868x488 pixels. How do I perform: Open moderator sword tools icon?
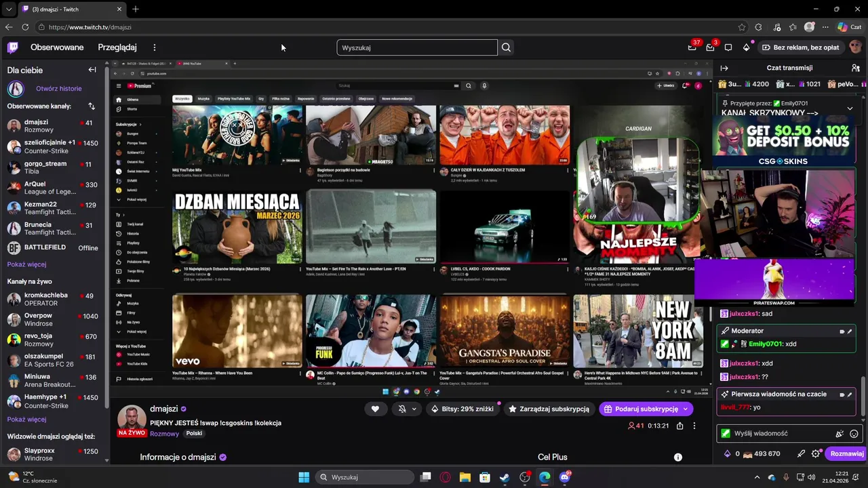[801, 454]
